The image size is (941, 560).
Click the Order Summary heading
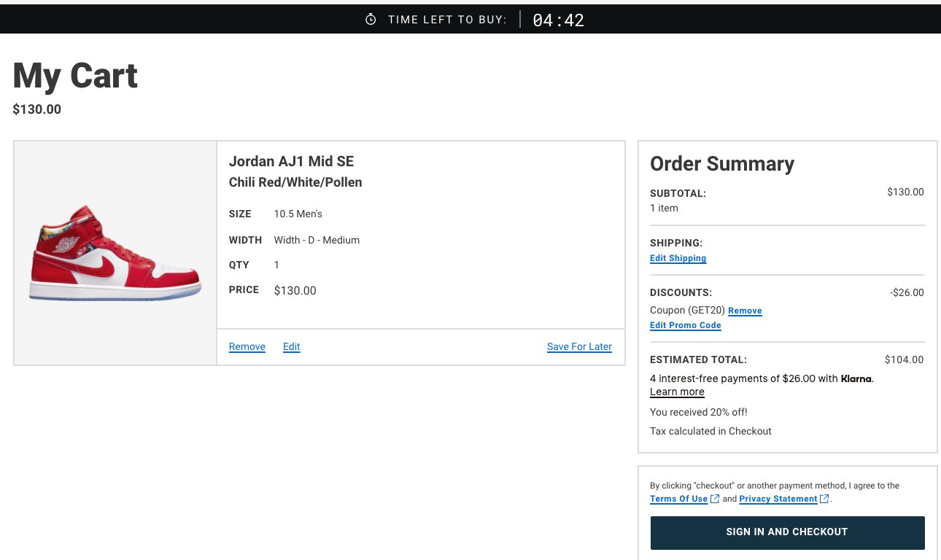coord(722,164)
